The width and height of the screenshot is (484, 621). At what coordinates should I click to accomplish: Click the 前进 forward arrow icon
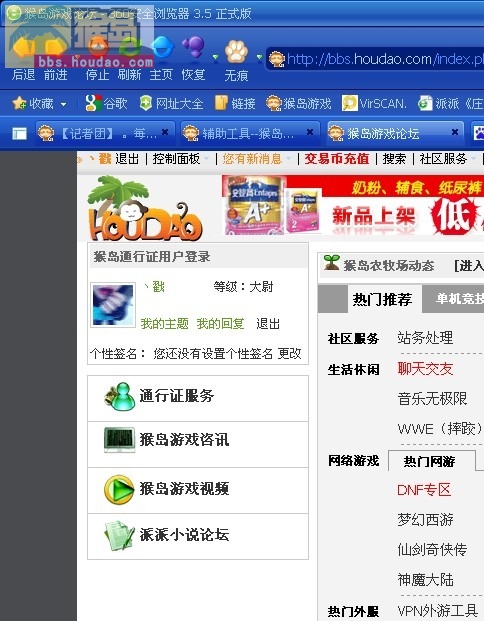click(x=55, y=49)
